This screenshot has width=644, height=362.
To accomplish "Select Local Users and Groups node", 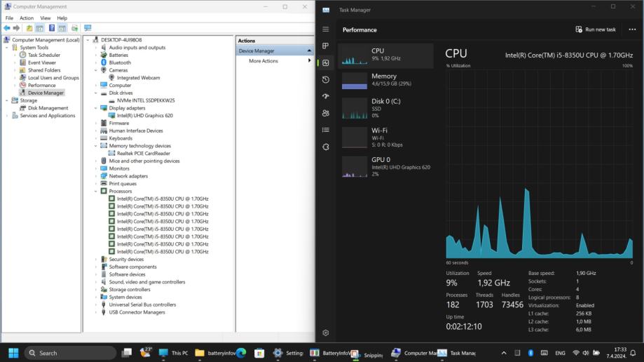I will [x=53, y=78].
